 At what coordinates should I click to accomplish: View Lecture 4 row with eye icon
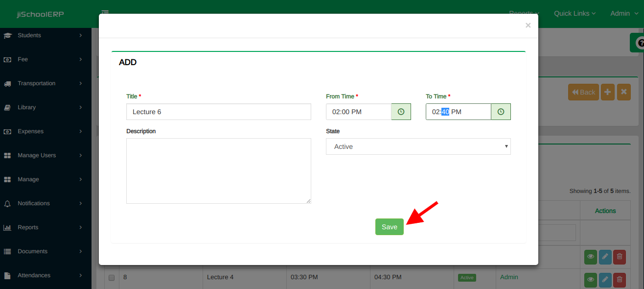pos(591,279)
